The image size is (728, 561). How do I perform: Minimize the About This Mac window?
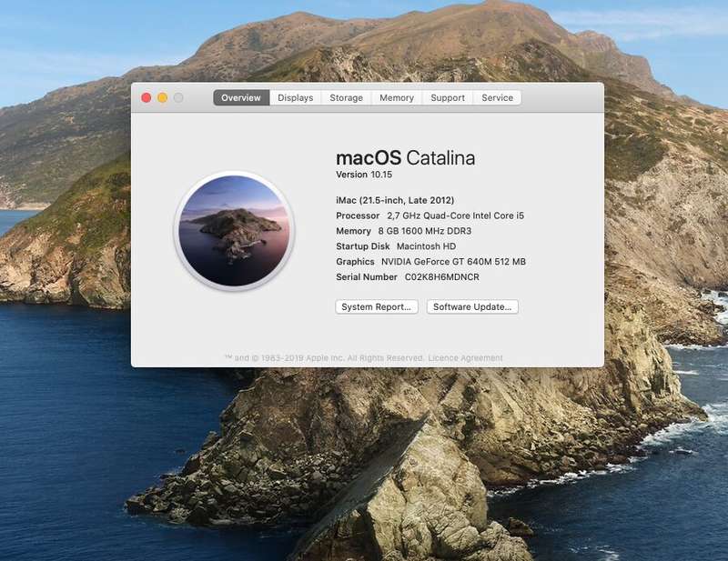[163, 98]
